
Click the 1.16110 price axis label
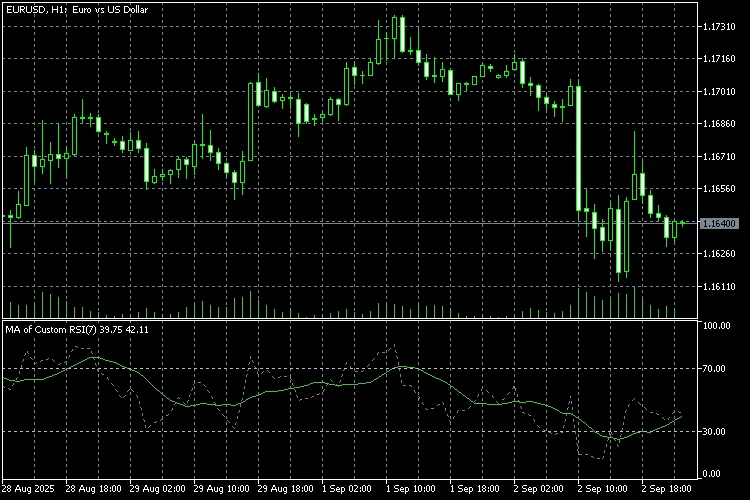720,287
